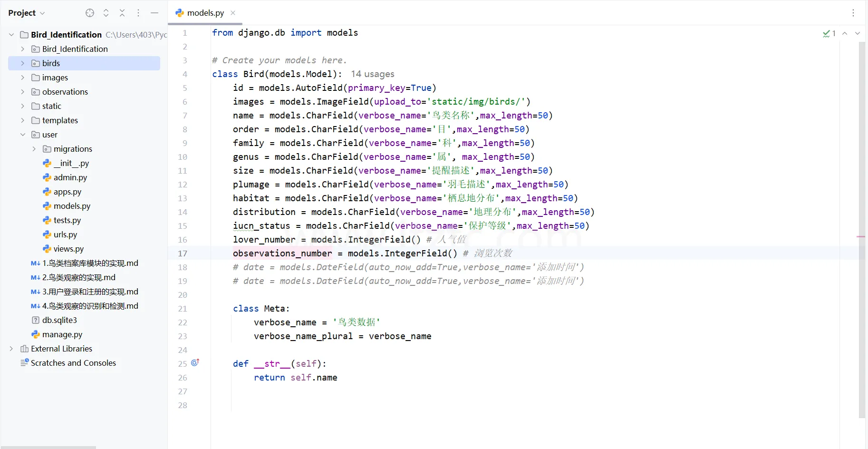The image size is (868, 449).
Task: Expand the External Libraries node
Action: click(11, 349)
